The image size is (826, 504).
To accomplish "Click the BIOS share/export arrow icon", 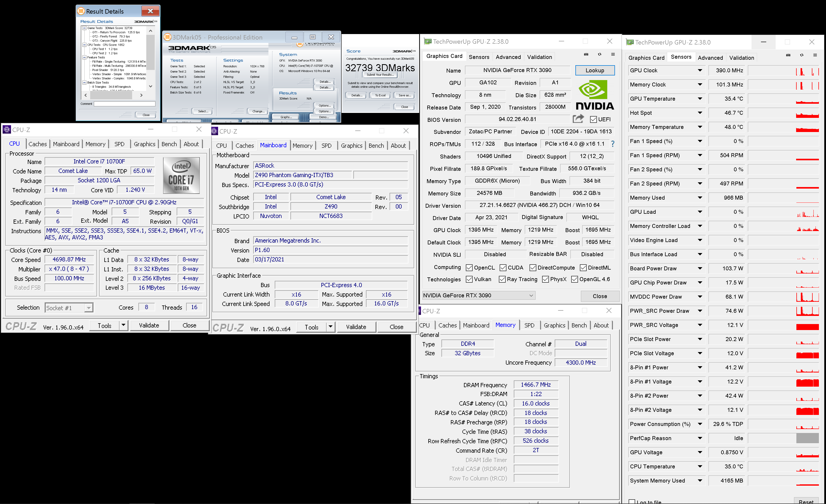I will click(x=578, y=119).
